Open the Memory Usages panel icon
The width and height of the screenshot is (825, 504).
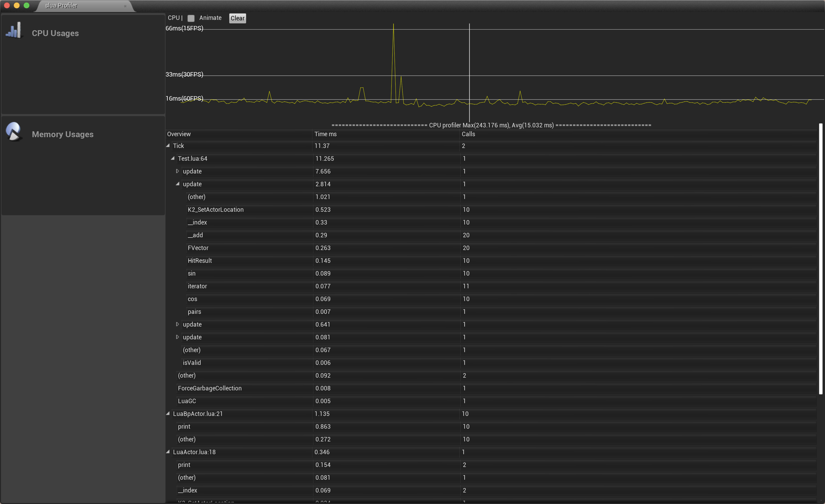[x=14, y=132]
